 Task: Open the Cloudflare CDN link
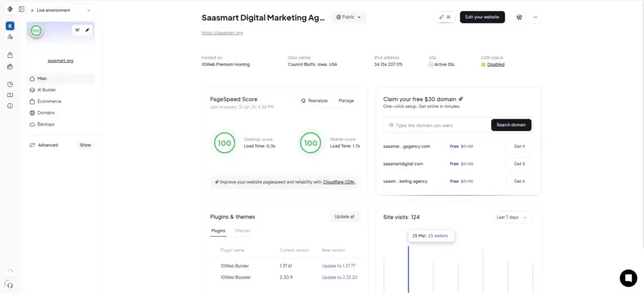coord(339,182)
